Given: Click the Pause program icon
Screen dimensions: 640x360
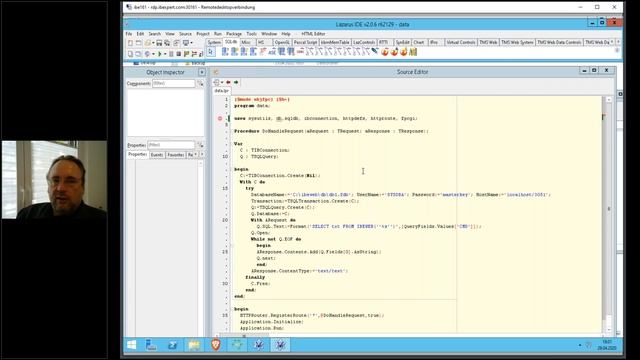Looking at the screenshot, I should [x=171, y=54].
